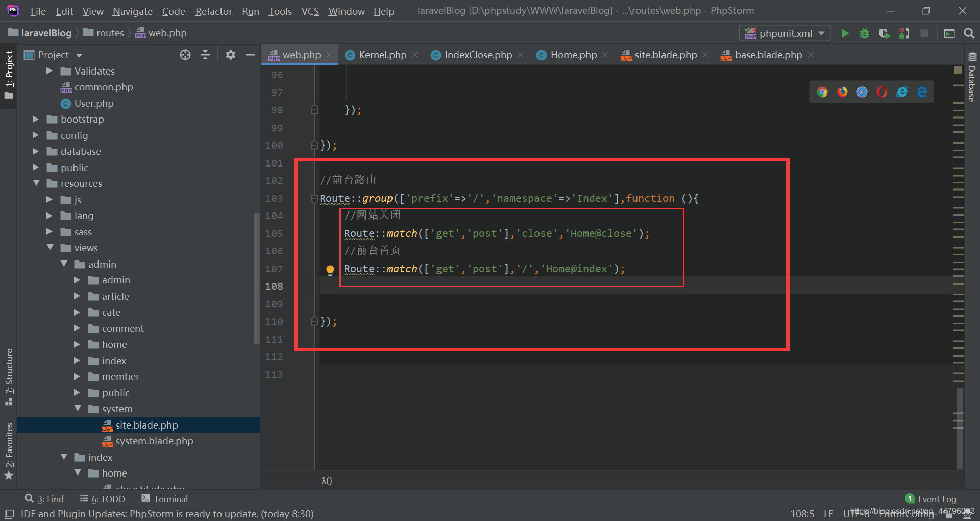Open in Opera browser
Viewport: 980px width, 521px height.
click(x=882, y=92)
